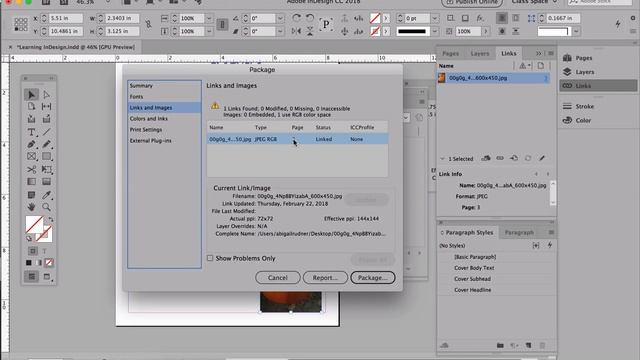Screen dimensions: 640x360
Task: Select the Gap tool
Action: 47,107
